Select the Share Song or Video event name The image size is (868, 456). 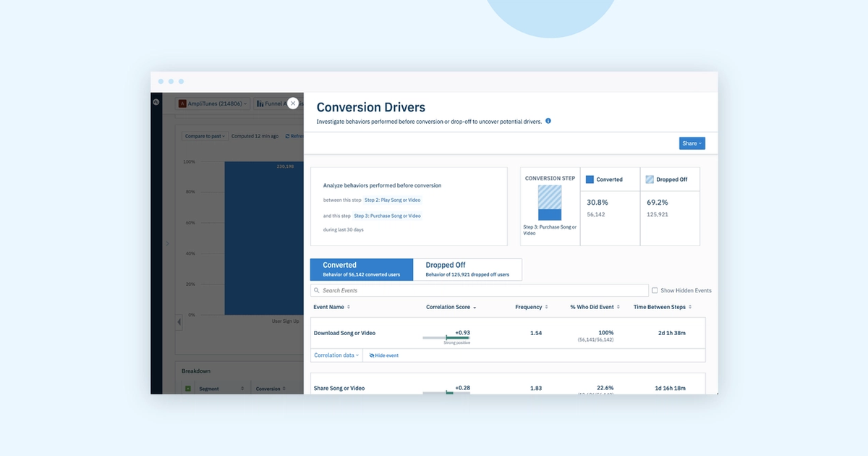point(339,389)
